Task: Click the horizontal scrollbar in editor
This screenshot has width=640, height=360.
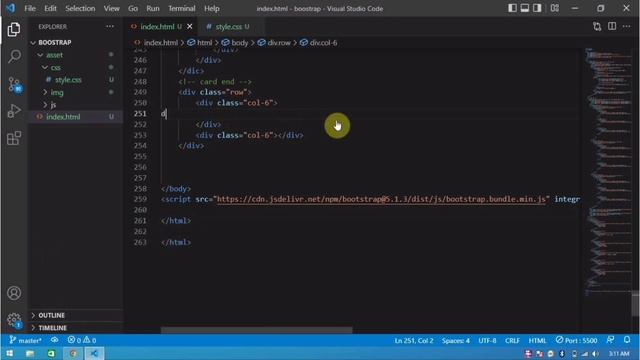Action: (256, 330)
